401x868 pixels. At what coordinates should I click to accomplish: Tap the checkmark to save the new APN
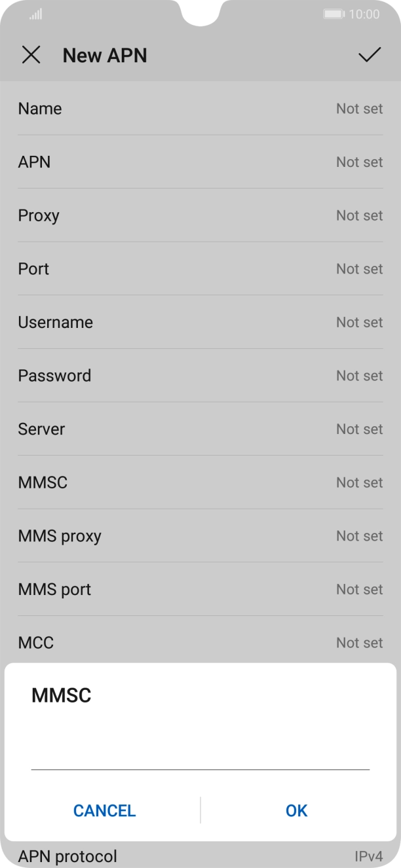370,55
